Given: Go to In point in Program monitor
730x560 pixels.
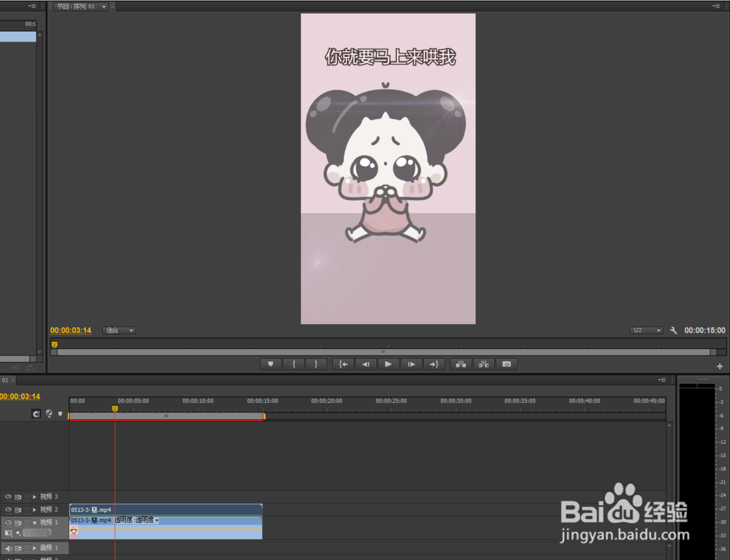Looking at the screenshot, I should 343,364.
